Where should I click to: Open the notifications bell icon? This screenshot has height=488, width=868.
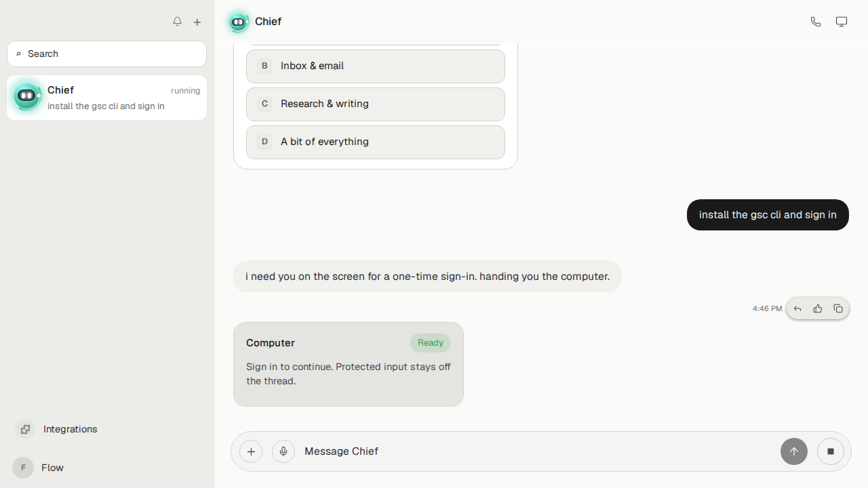tap(177, 22)
